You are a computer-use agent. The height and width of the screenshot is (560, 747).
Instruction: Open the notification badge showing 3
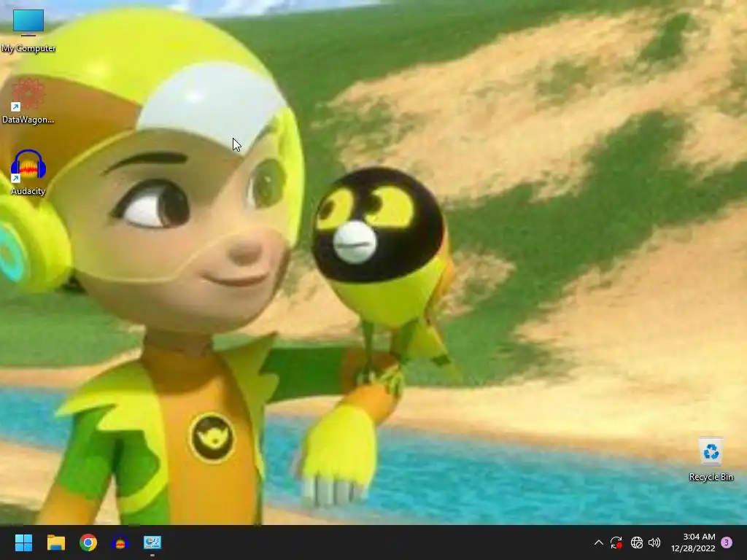click(x=727, y=542)
